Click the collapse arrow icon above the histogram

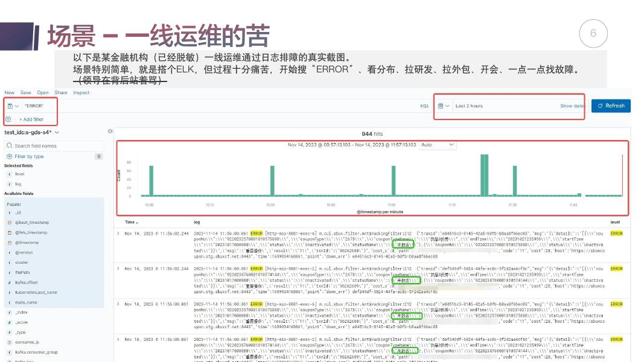[x=109, y=131]
